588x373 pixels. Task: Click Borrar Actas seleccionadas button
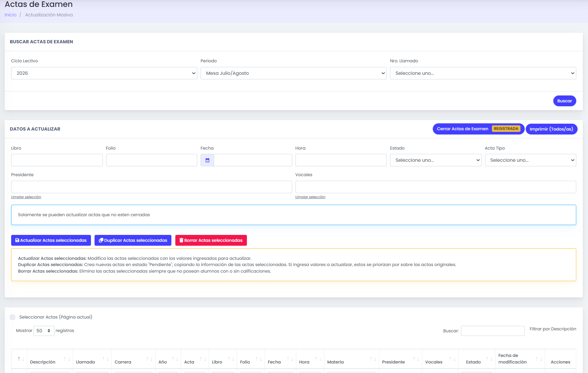211,240
